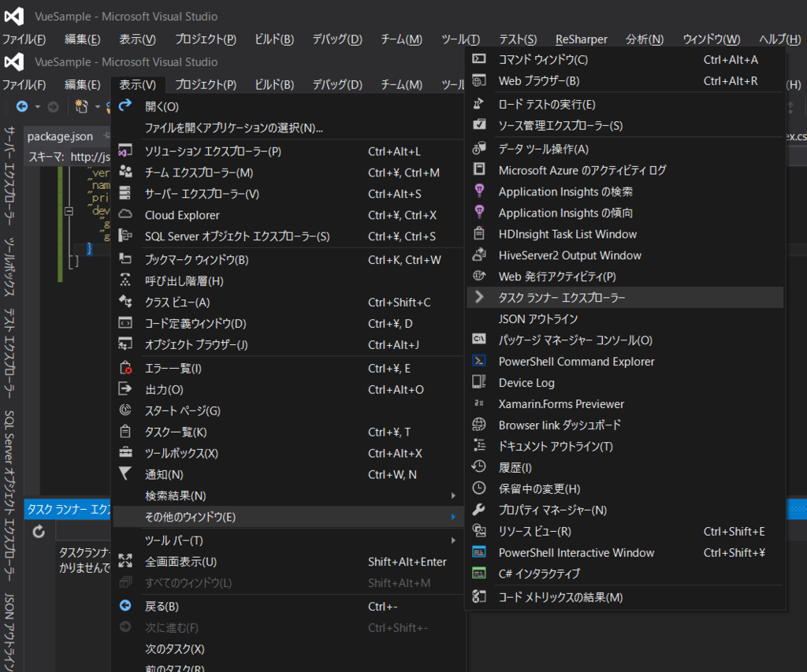The height and width of the screenshot is (672, 807).
Task: Click the full screen arrows icon
Action: pyautogui.click(x=125, y=561)
